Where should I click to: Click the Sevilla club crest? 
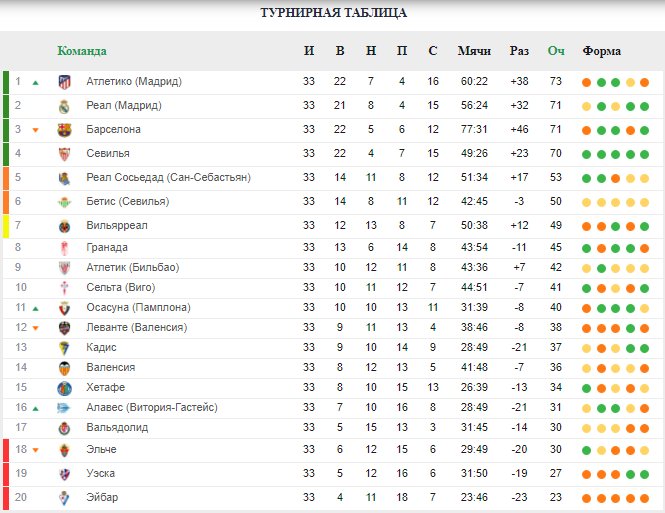click(x=64, y=154)
